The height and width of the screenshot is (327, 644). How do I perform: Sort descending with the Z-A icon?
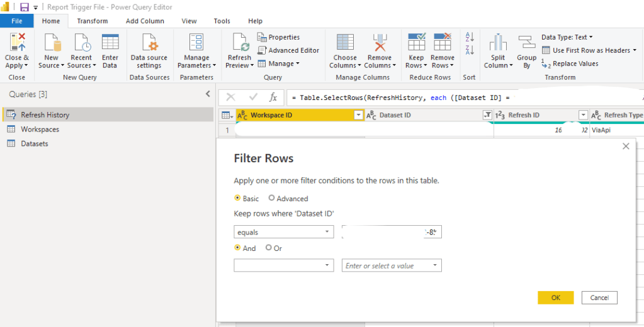pyautogui.click(x=470, y=50)
